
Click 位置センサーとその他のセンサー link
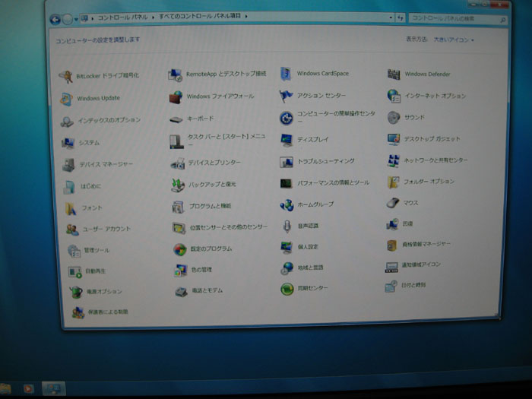(x=229, y=227)
